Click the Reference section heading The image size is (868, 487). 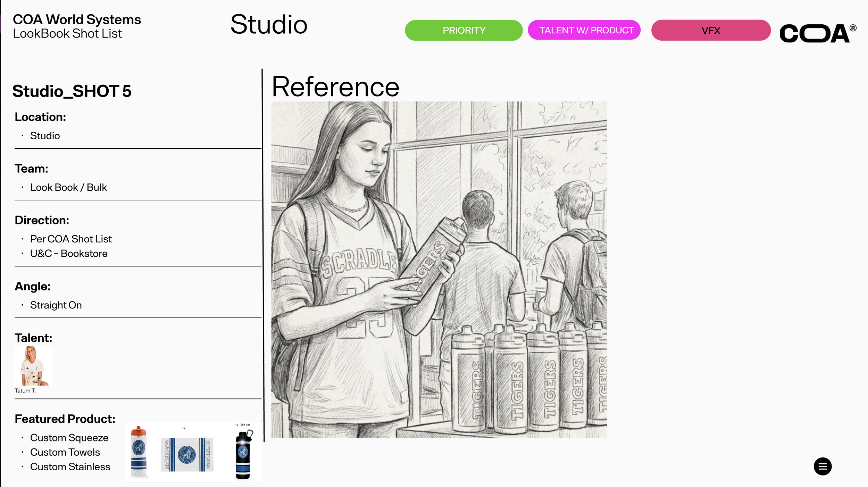tap(335, 87)
